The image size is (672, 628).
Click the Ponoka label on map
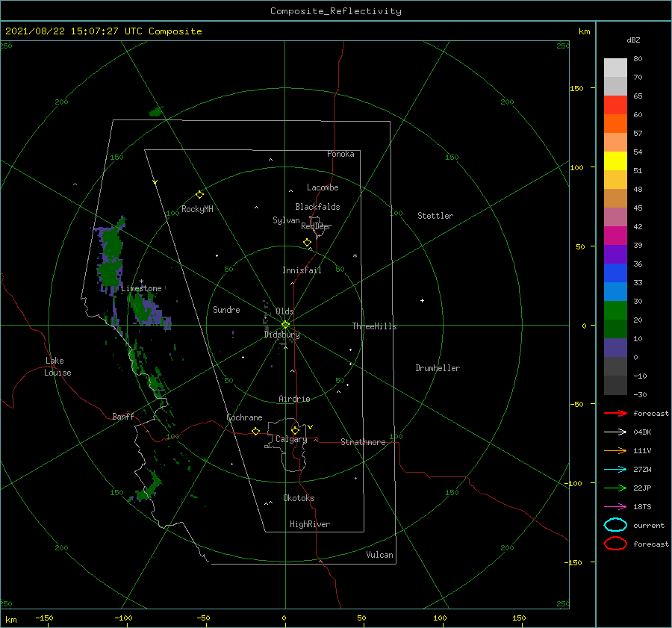pos(340,154)
